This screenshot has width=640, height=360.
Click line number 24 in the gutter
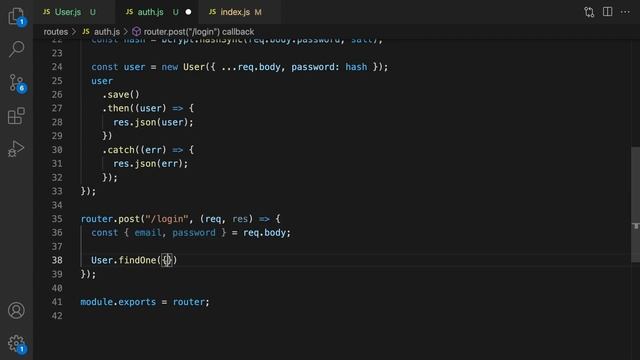click(x=57, y=67)
